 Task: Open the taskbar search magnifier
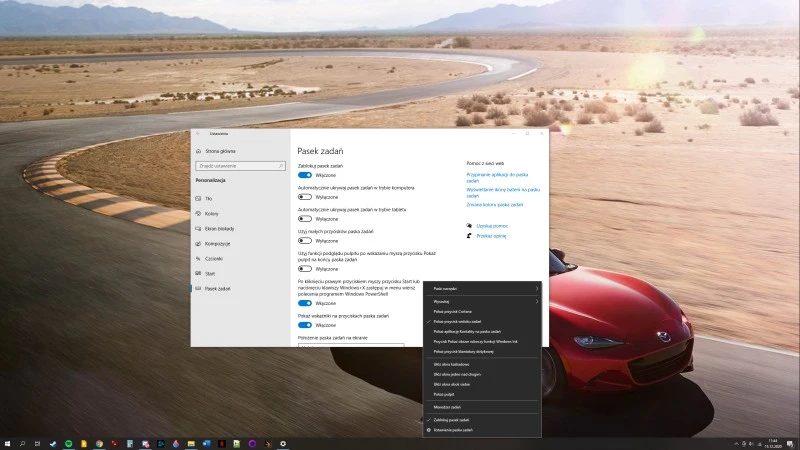(22, 444)
